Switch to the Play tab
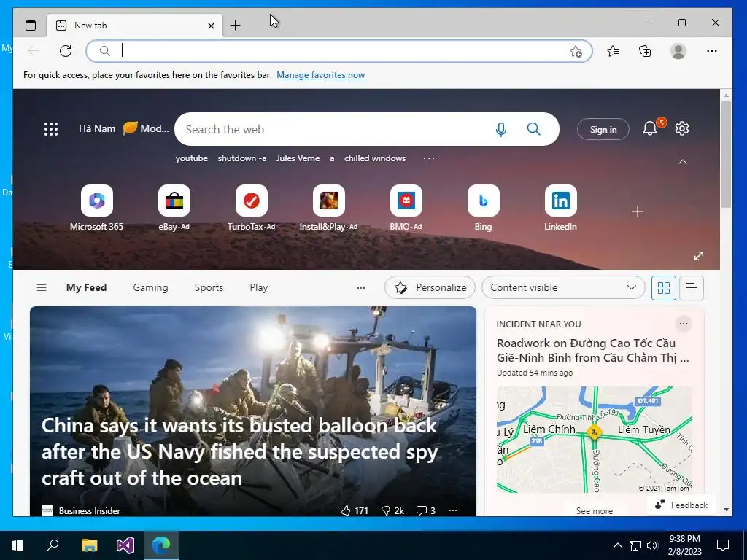Image resolution: width=747 pixels, height=560 pixels. point(259,287)
